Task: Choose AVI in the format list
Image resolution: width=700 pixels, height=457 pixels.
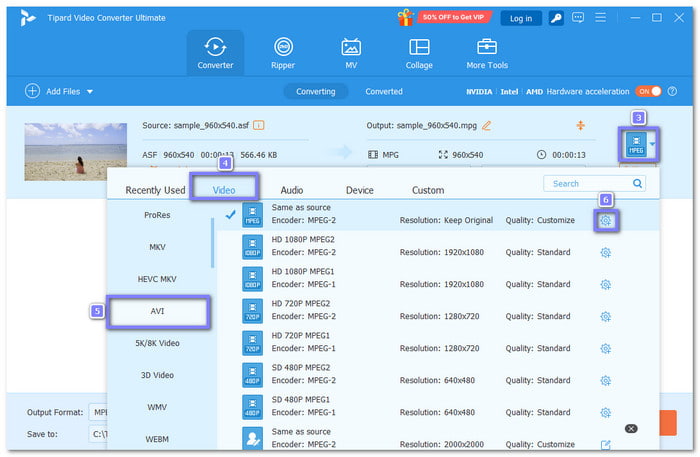Action: coord(159,310)
